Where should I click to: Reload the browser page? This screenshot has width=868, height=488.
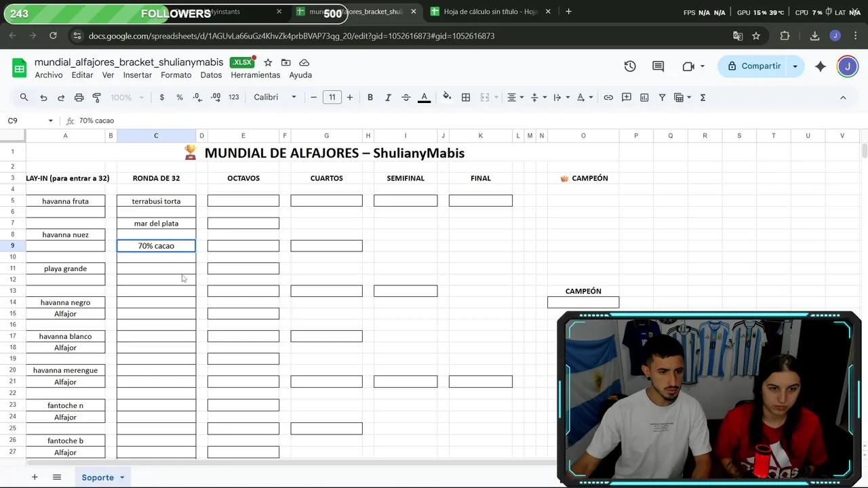[53, 36]
